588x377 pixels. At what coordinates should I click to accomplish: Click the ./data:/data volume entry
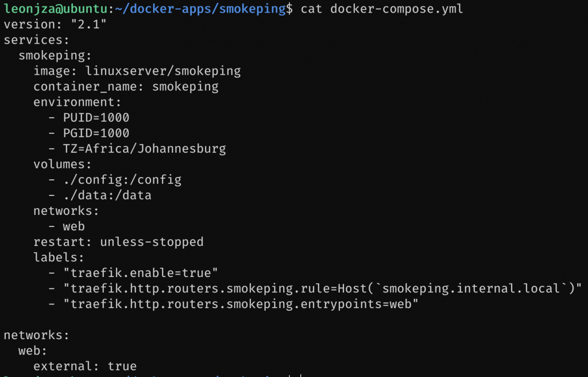(107, 195)
